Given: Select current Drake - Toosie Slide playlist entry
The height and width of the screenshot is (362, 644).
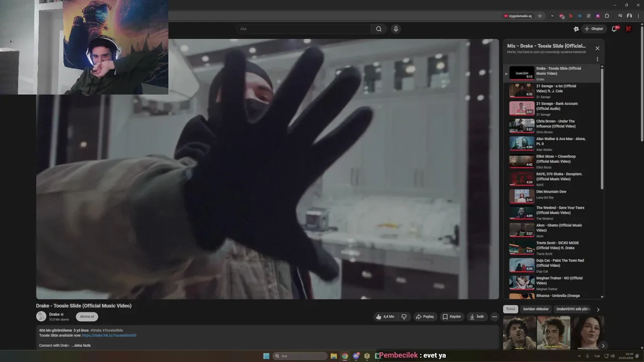Looking at the screenshot, I should click(x=552, y=73).
